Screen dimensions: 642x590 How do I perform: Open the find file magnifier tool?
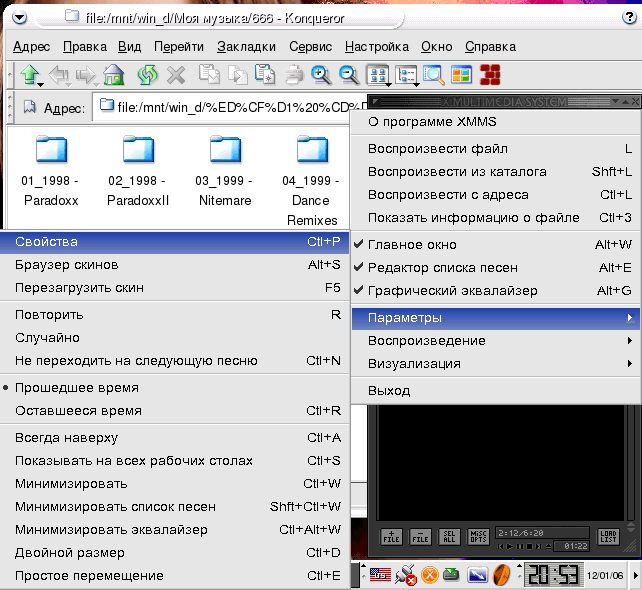pos(434,75)
